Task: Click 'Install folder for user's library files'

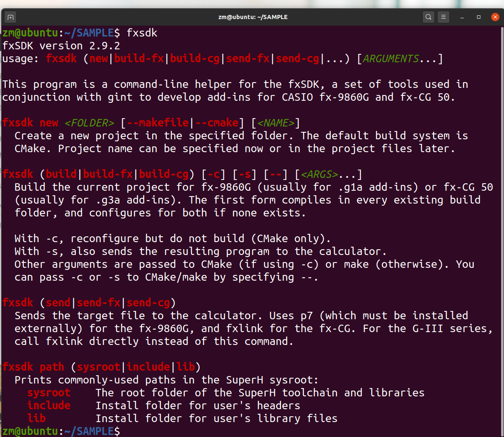Action: (217, 418)
